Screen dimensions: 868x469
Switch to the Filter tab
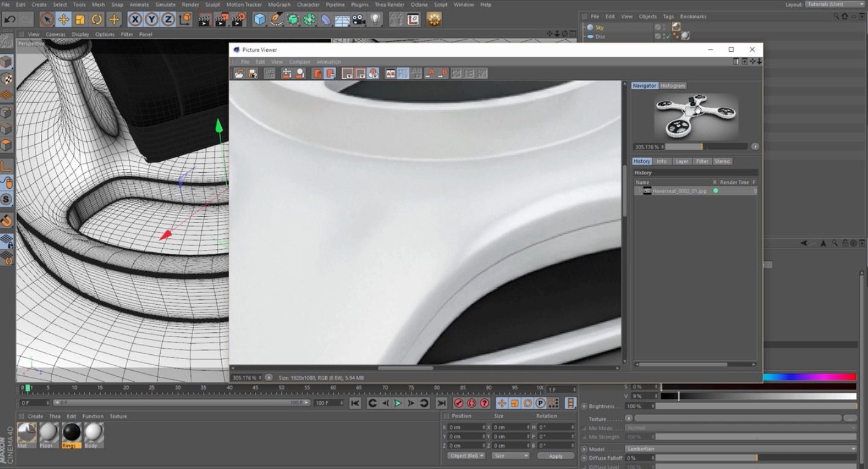[702, 161]
